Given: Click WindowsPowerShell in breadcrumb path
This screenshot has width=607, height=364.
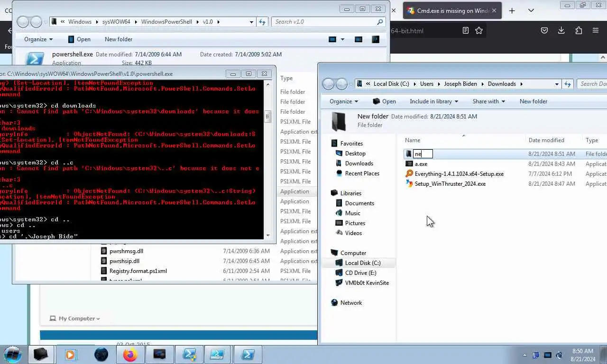Looking at the screenshot, I should pos(166,22).
